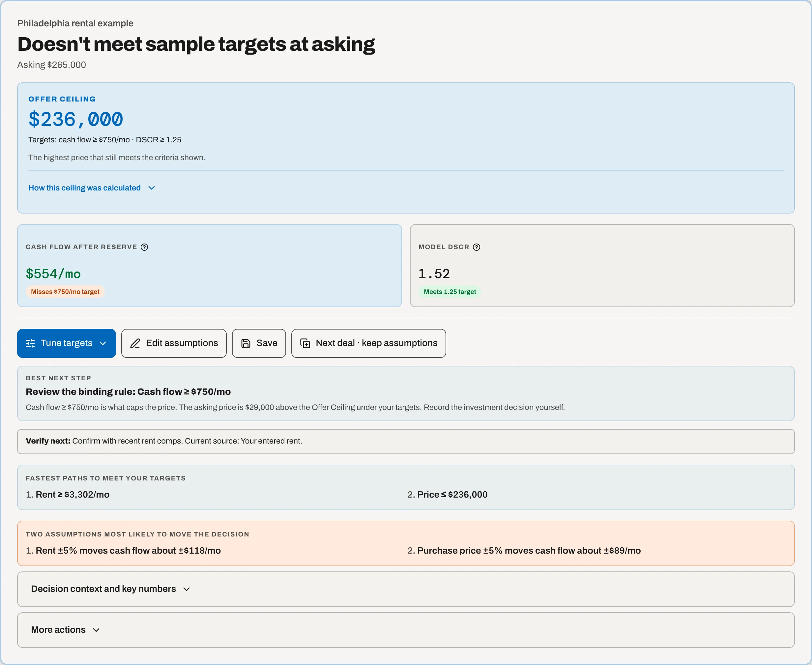The width and height of the screenshot is (812, 665).
Task: Click the Edit assumptions button
Action: 174,343
